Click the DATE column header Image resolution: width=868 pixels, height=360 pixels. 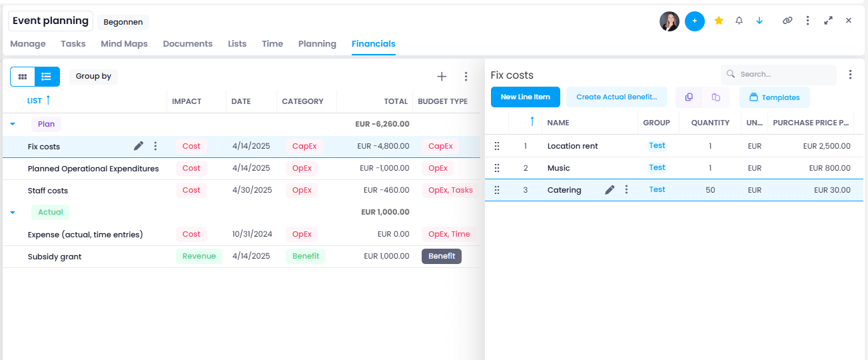(241, 101)
